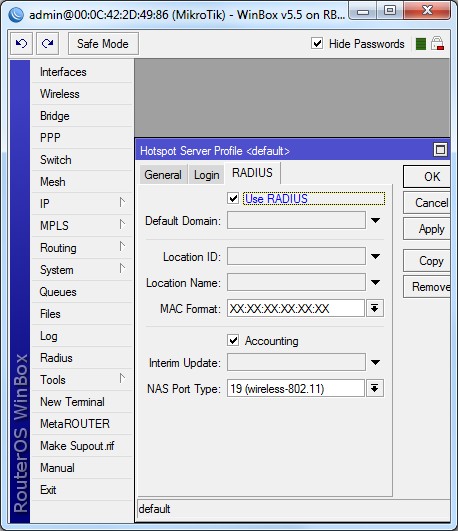Open the Bridge menu item

82,116
